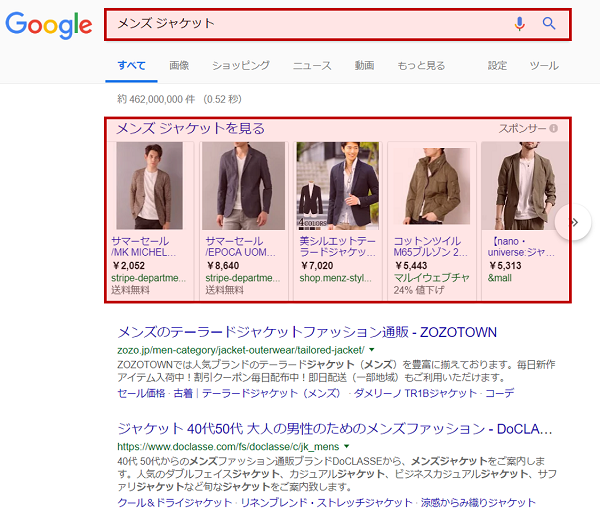Expand the もっと見る menu

pyautogui.click(x=421, y=65)
